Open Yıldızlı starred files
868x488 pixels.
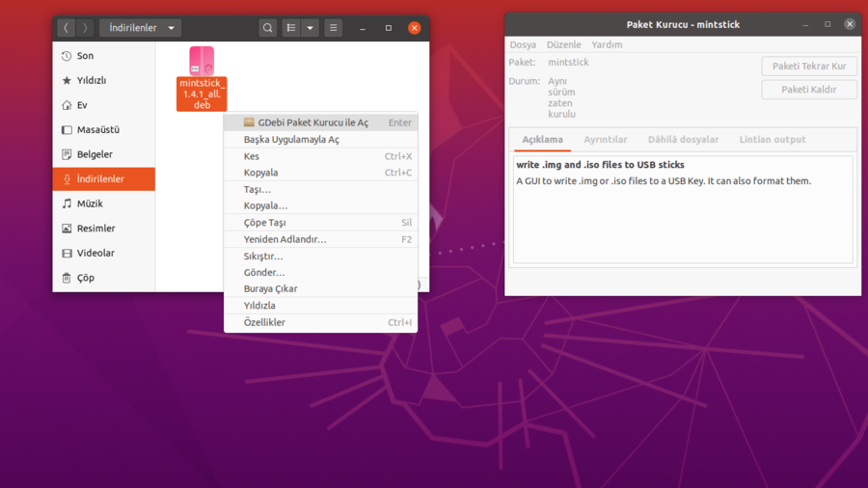(x=104, y=80)
